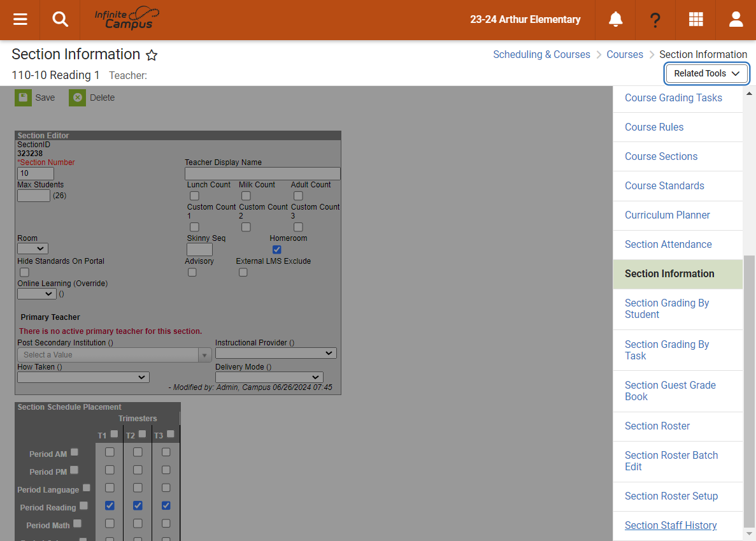The image size is (756, 541).
Task: Open Section Guest Grade Book
Action: coord(678,391)
